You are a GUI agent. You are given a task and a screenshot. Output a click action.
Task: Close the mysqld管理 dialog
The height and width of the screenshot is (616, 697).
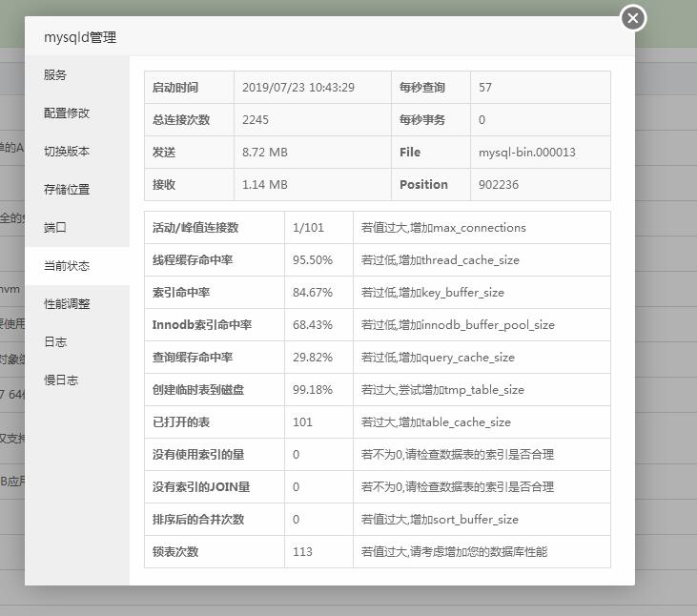(x=632, y=18)
